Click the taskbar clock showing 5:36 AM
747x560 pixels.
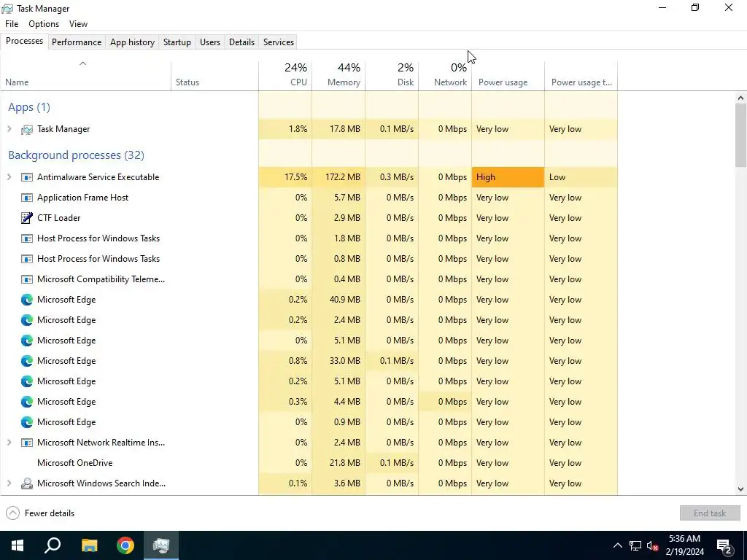pos(684,545)
